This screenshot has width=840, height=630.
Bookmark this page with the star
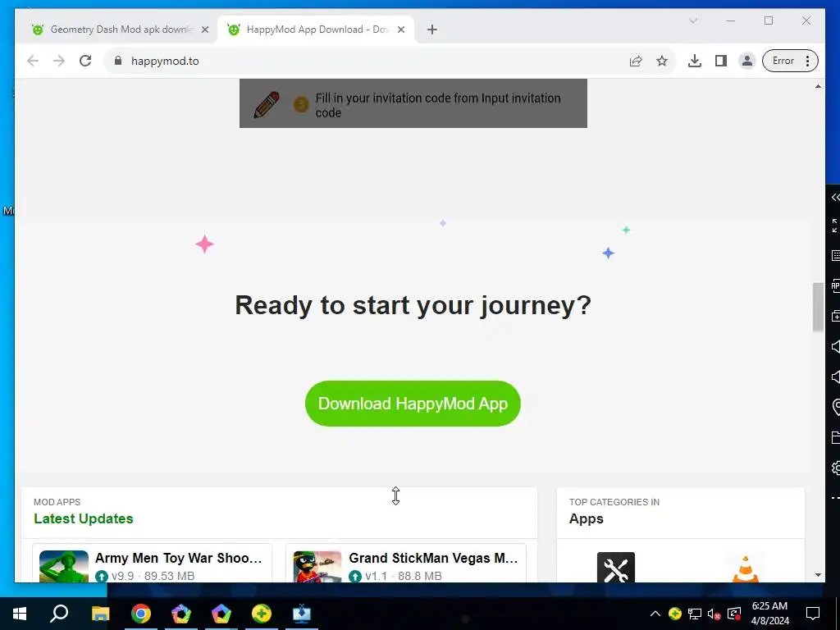(662, 61)
